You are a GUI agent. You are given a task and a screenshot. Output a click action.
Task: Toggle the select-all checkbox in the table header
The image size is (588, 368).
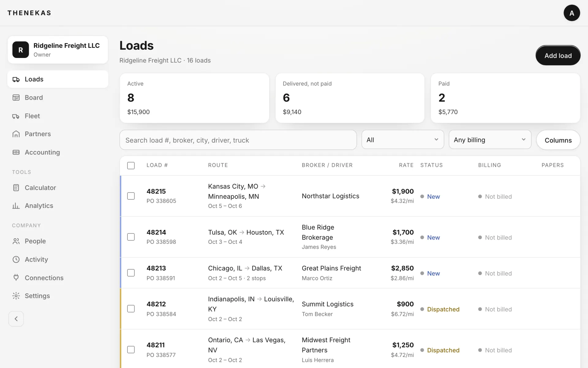point(131,166)
